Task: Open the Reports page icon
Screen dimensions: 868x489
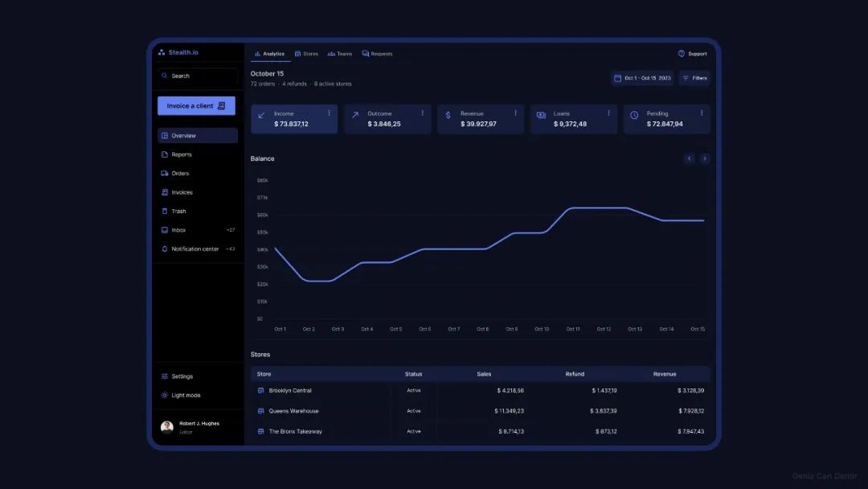Action: coord(165,154)
